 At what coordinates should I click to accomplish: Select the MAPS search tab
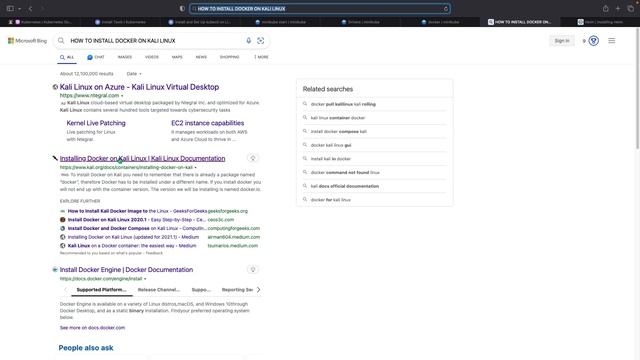coord(177,57)
